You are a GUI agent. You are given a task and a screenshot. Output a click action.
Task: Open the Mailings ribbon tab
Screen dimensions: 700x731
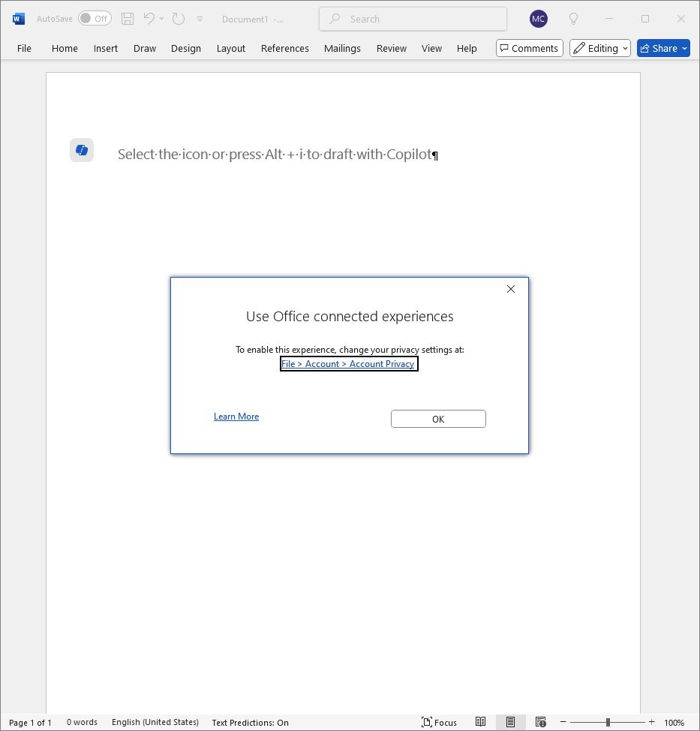pyautogui.click(x=343, y=49)
